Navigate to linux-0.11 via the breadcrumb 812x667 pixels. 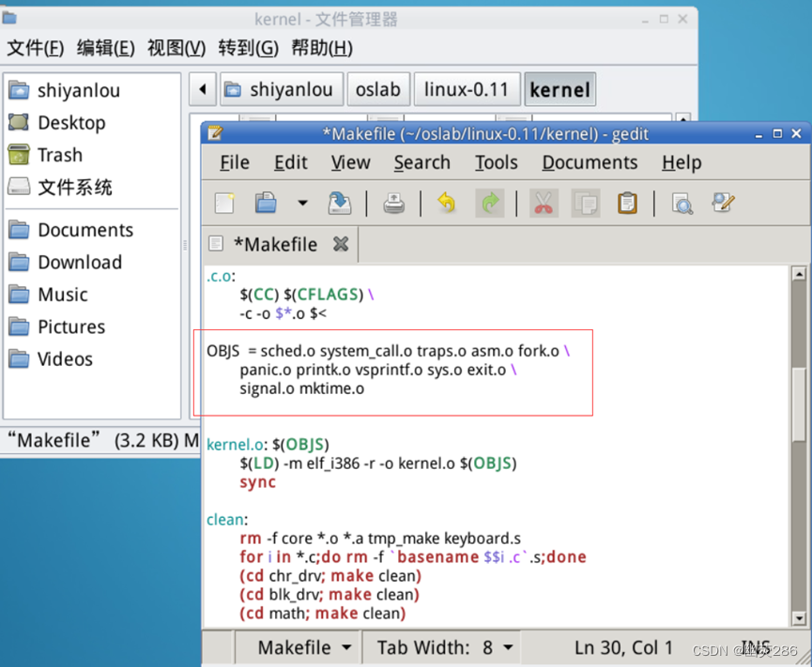click(467, 89)
